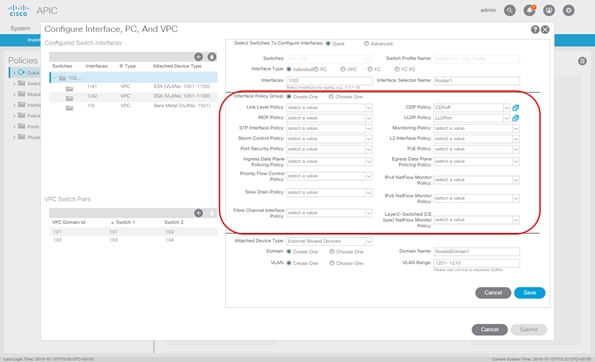Image resolution: width=595 pixels, height=362 pixels.
Task: Click the folder icon in row 1/41
Action: coord(69,89)
